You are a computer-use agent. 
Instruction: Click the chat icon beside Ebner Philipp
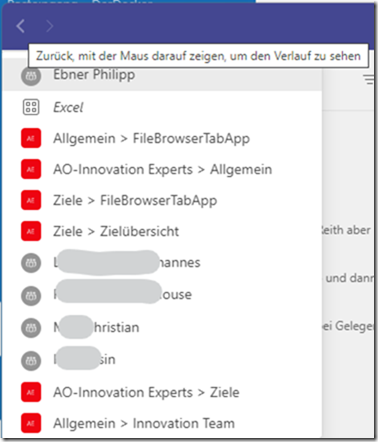point(31,76)
